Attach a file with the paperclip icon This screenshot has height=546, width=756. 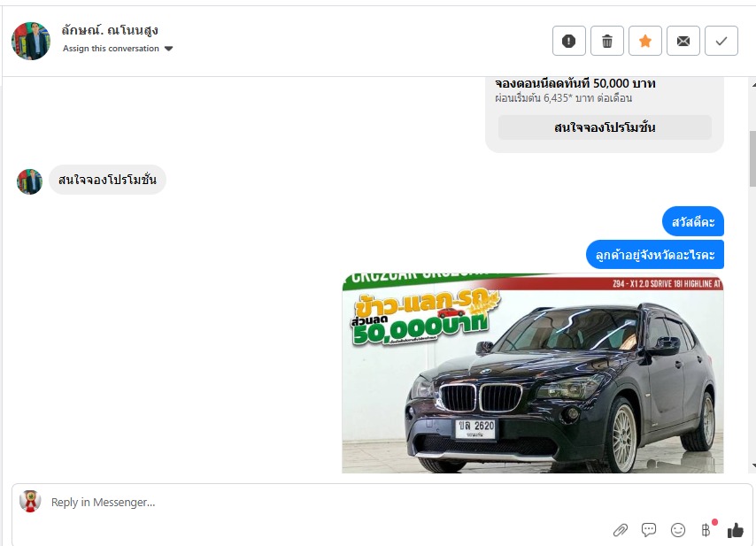click(620, 531)
